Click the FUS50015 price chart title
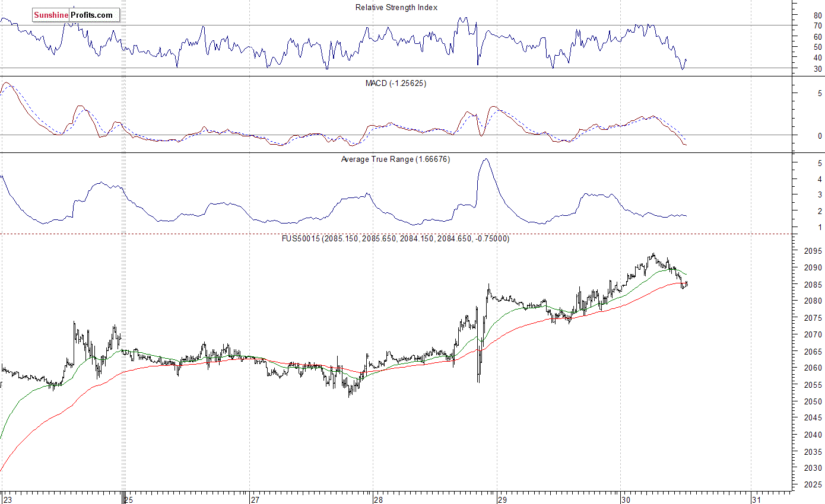The image size is (825, 504). (x=395, y=238)
